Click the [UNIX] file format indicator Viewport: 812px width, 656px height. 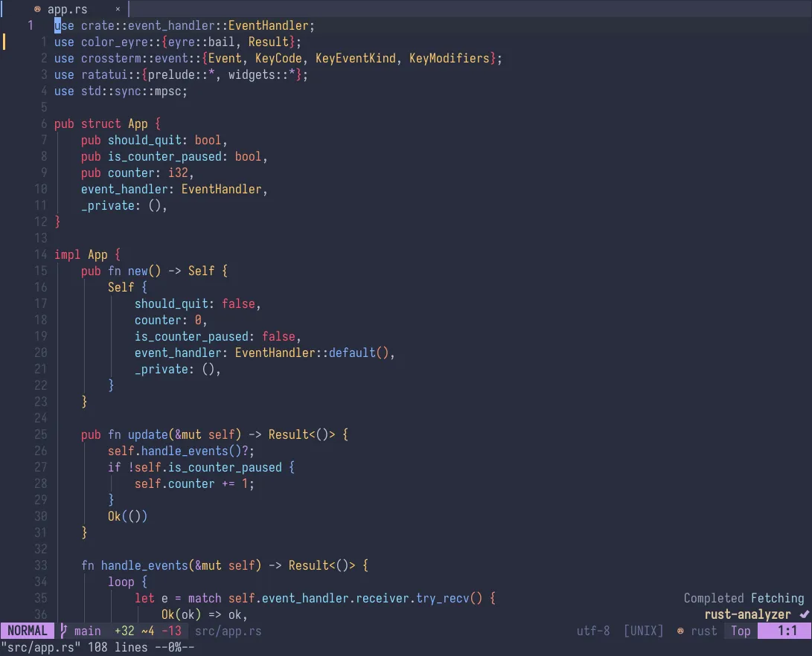click(x=643, y=631)
